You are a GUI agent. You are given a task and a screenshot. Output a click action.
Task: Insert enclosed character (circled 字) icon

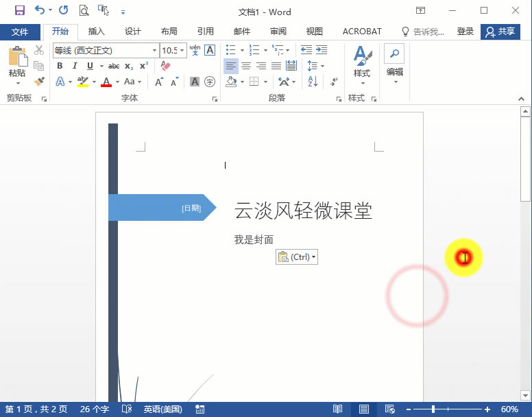click(x=210, y=82)
